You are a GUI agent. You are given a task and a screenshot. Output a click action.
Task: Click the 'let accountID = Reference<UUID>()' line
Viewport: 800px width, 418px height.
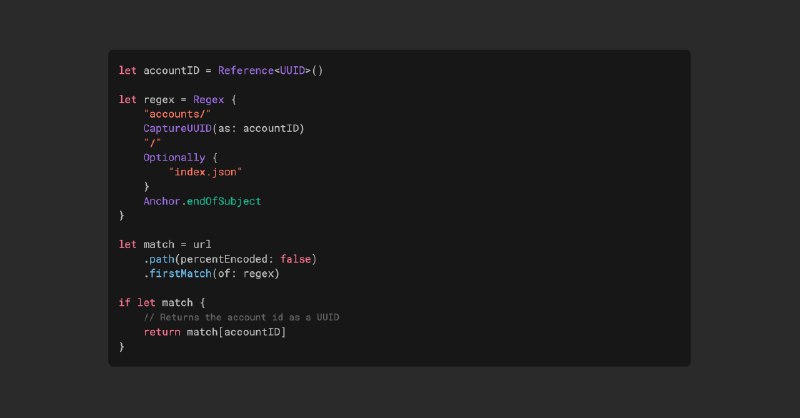click(221, 70)
